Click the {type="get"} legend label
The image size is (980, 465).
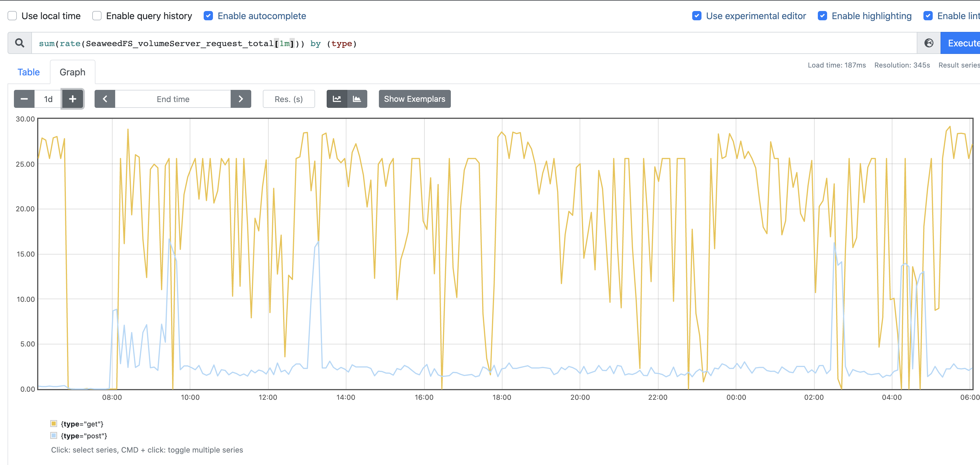pyautogui.click(x=82, y=424)
